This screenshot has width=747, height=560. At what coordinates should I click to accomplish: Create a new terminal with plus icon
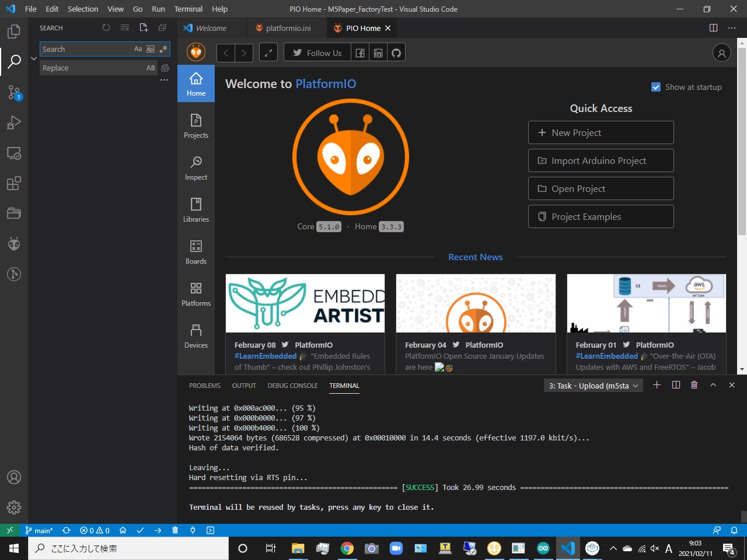click(x=657, y=385)
